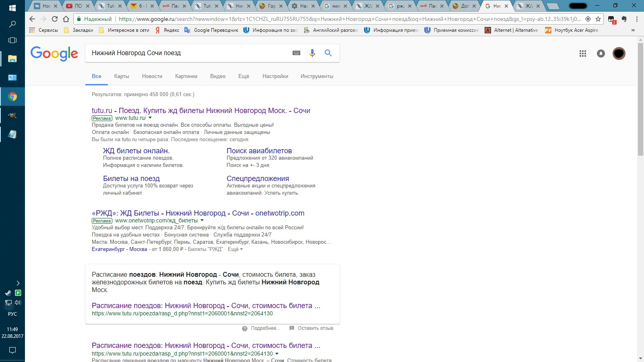Start voice search with microphone icon
644x362 pixels.
click(x=312, y=53)
